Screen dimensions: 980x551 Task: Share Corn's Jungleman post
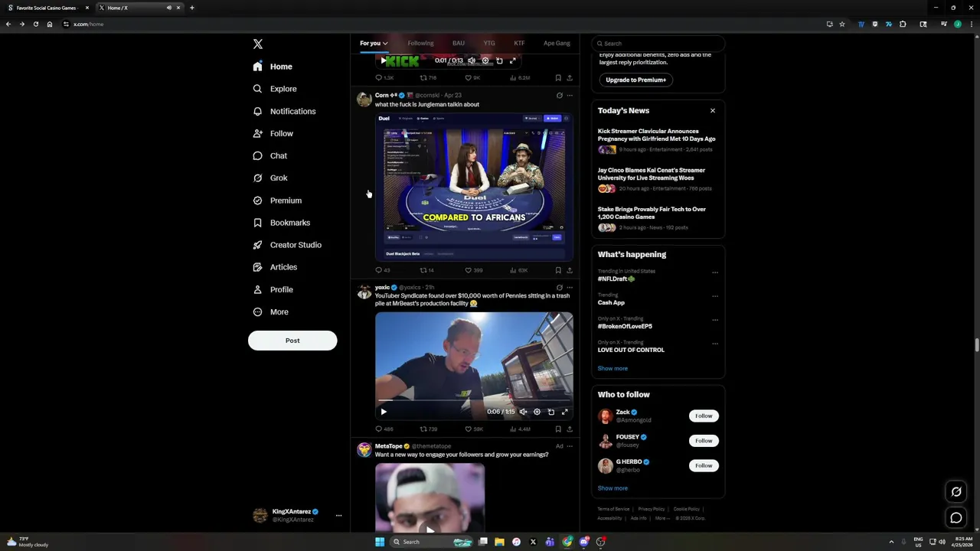point(569,270)
